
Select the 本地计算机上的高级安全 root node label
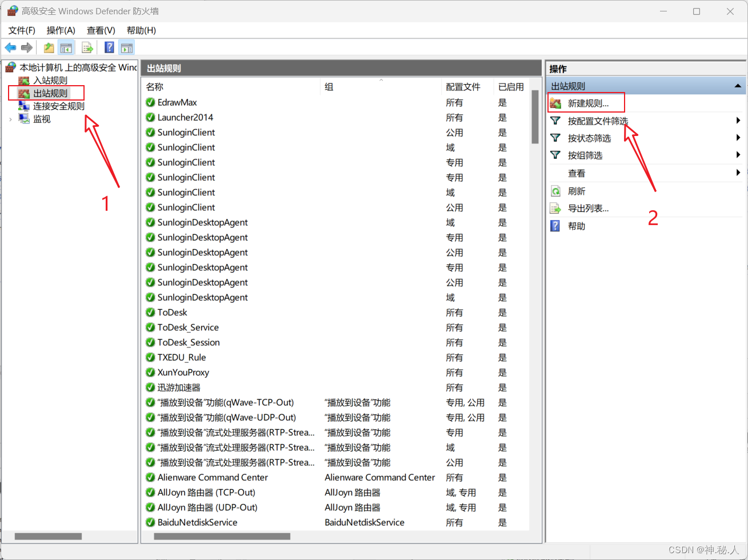point(78,67)
